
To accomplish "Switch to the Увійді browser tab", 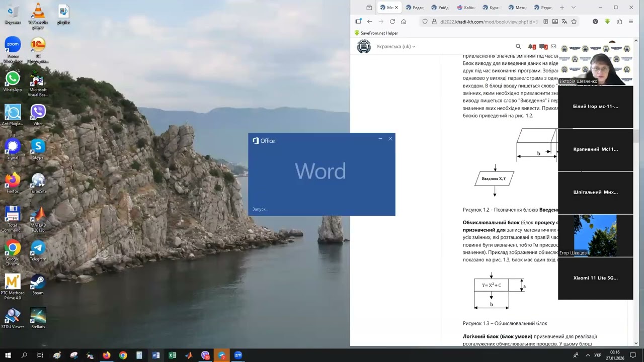I will tap(440, 8).
